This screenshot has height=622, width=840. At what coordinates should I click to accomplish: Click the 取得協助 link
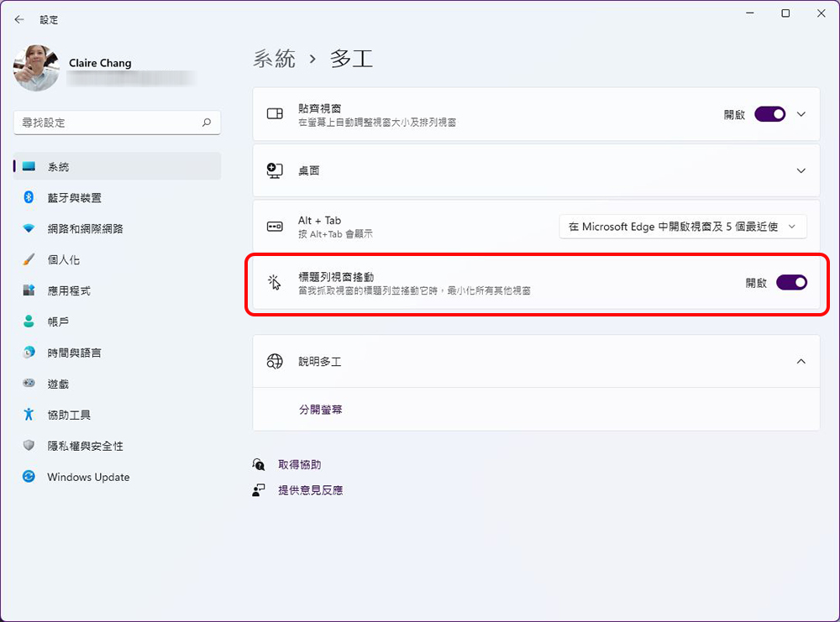300,465
